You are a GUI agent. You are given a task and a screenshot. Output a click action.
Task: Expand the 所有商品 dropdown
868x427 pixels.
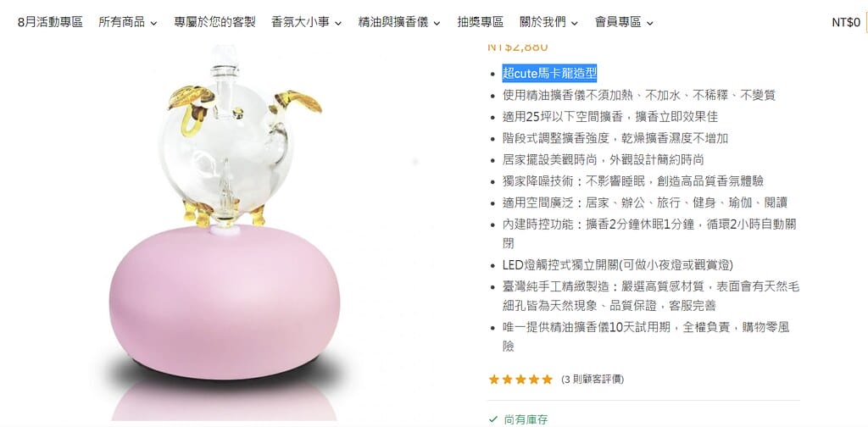pos(128,22)
